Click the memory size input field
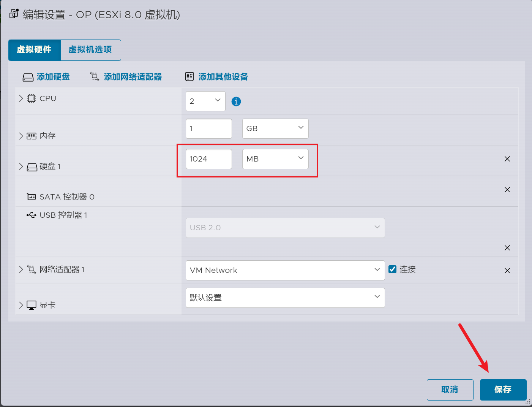The image size is (532, 407). (208, 128)
